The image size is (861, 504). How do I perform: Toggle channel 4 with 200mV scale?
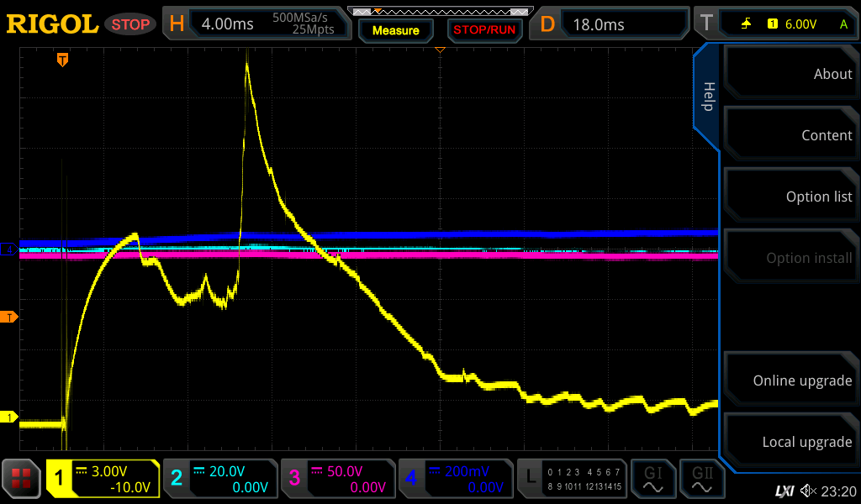pyautogui.click(x=455, y=479)
